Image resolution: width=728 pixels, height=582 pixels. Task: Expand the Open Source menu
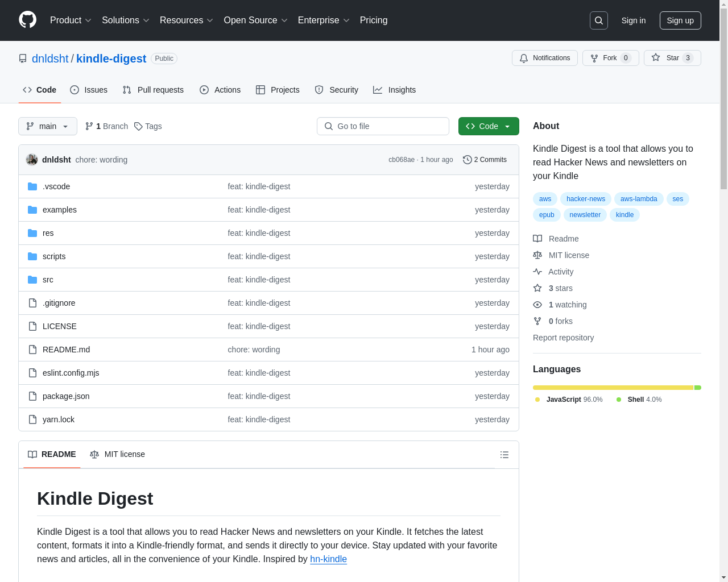(x=256, y=20)
